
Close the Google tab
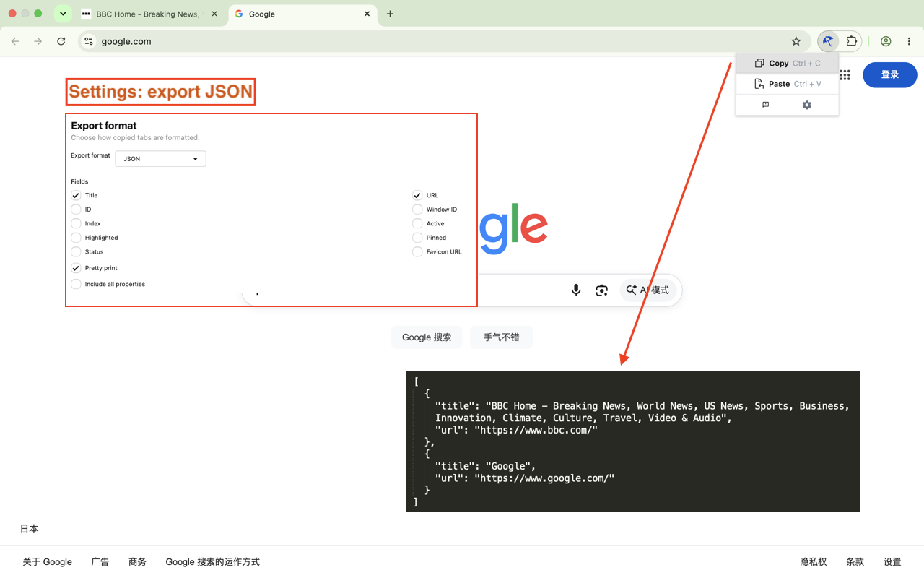(367, 14)
